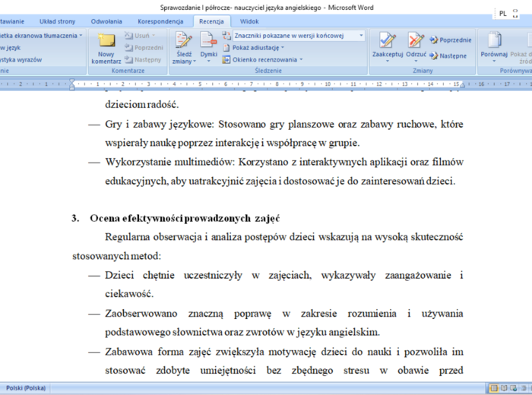Expand the Pokaż adiustację menu arrow
Screen dimensions: 532x395
coord(283,48)
